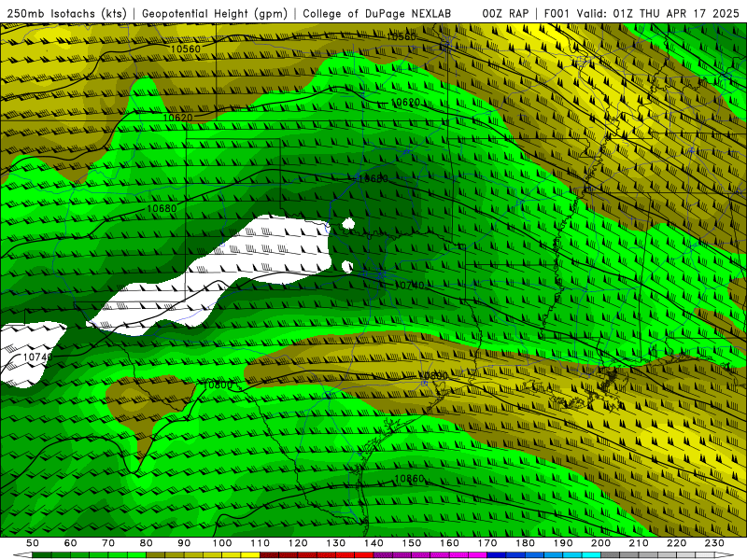Click the "College of DuPage NEXLAB" label
The height and width of the screenshot is (560, 747).
(377, 13)
